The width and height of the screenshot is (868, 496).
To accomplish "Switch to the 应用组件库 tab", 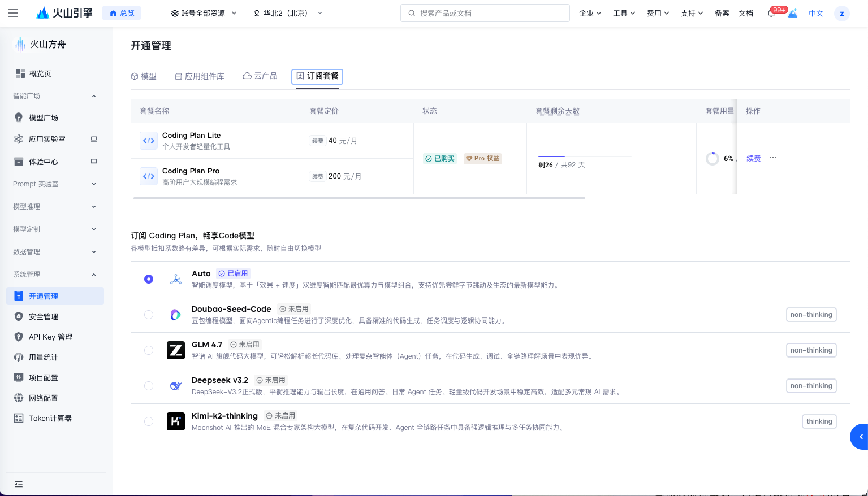I will pyautogui.click(x=200, y=76).
